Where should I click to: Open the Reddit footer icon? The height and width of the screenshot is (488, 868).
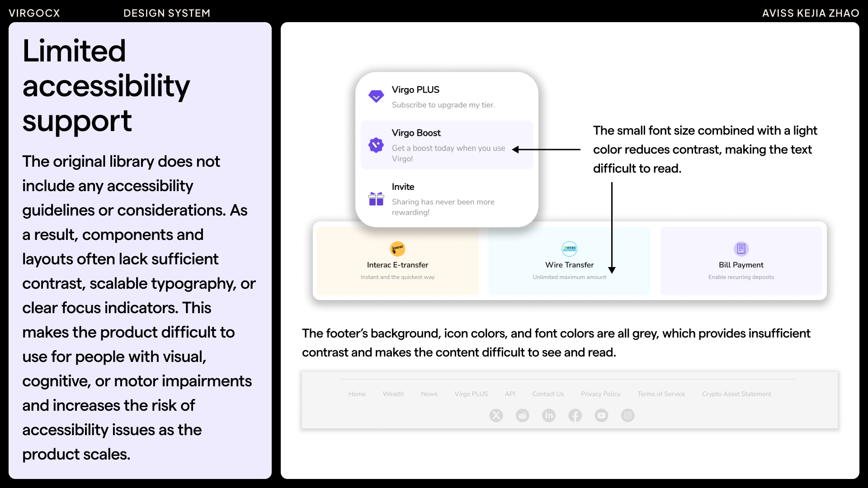522,415
